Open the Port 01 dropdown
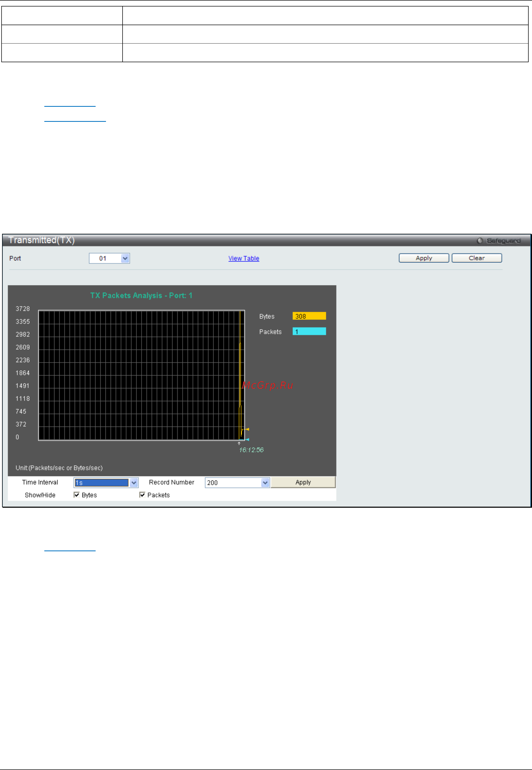The height and width of the screenshot is (770, 532). pyautogui.click(x=109, y=258)
